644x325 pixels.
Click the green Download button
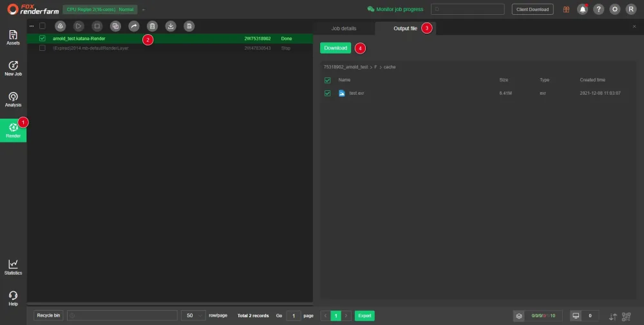336,48
